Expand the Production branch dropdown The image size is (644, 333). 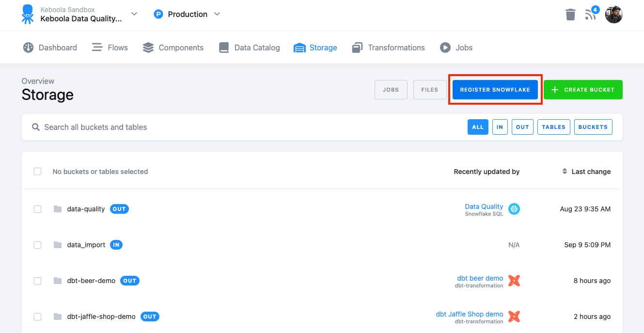point(217,14)
